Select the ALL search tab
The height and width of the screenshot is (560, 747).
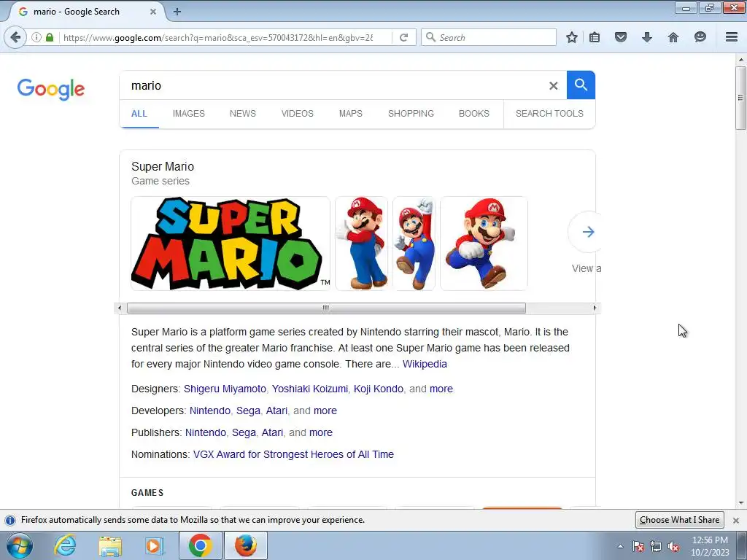tap(139, 113)
